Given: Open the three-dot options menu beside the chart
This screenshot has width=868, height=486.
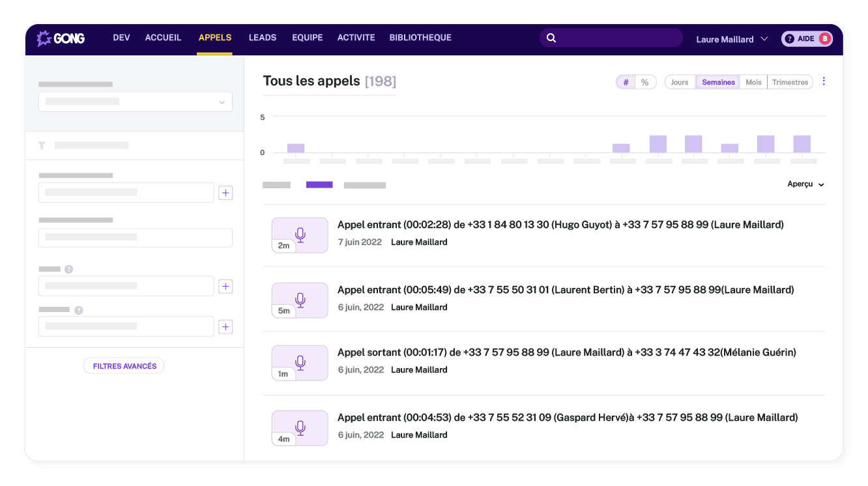Looking at the screenshot, I should (824, 81).
